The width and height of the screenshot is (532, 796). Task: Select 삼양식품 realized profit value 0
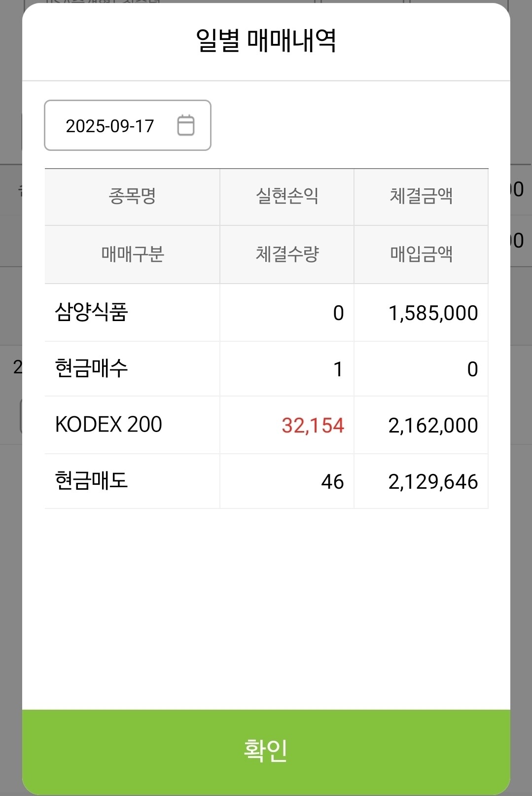(338, 313)
